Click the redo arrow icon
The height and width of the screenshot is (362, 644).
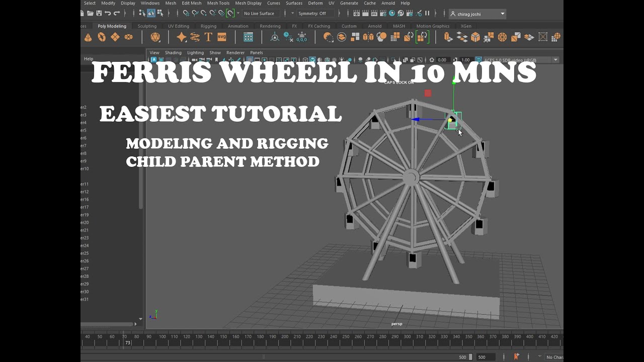tap(117, 14)
